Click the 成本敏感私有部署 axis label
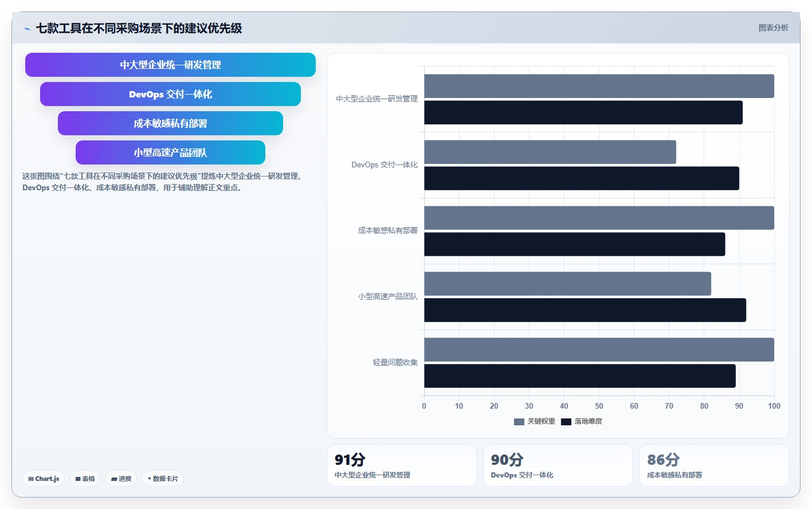812x509 pixels. pos(388,230)
